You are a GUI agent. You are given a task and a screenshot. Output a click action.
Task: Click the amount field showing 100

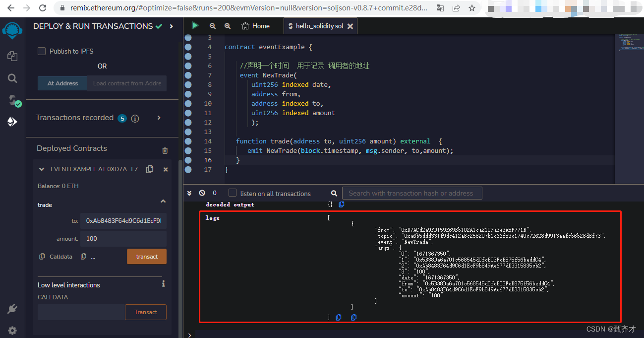click(x=123, y=239)
